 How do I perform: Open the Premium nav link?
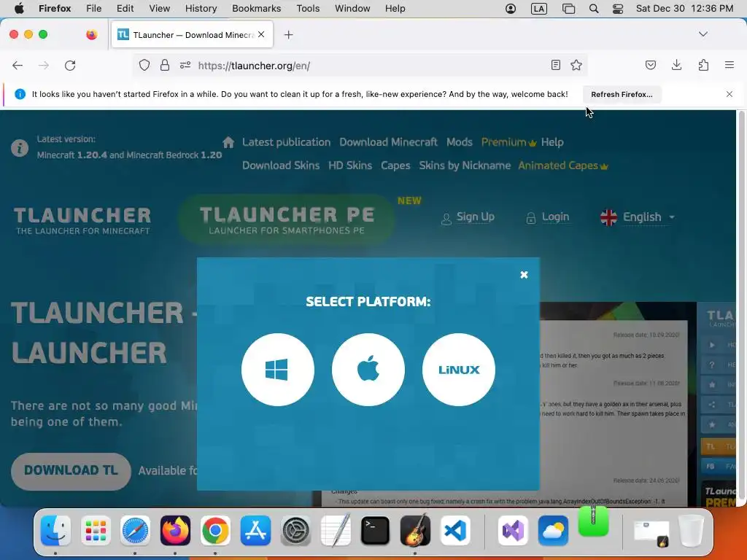[x=508, y=142]
